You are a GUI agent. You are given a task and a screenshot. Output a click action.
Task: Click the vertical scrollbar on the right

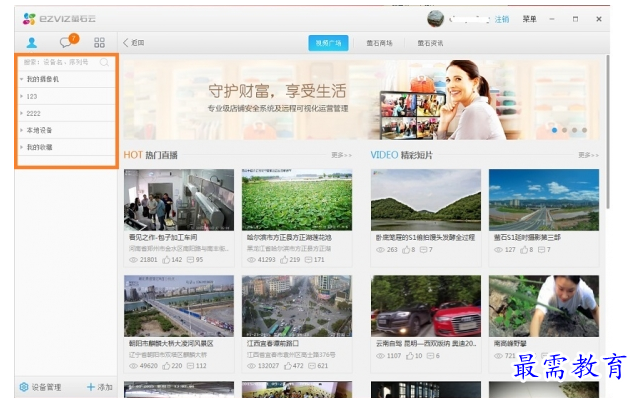tap(607, 132)
